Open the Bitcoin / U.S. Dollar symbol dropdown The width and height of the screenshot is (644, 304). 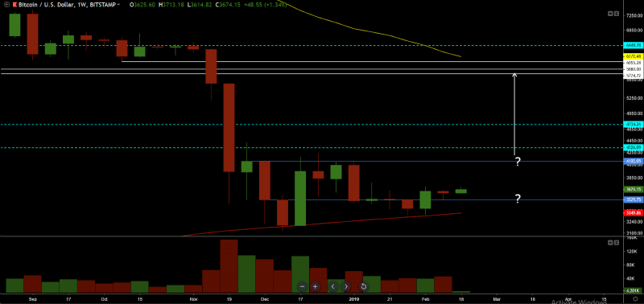(x=118, y=5)
